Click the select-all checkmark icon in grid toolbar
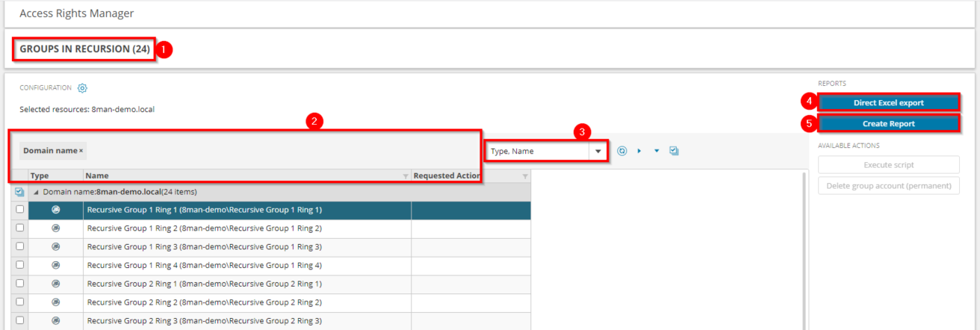The width and height of the screenshot is (980, 330). click(674, 151)
